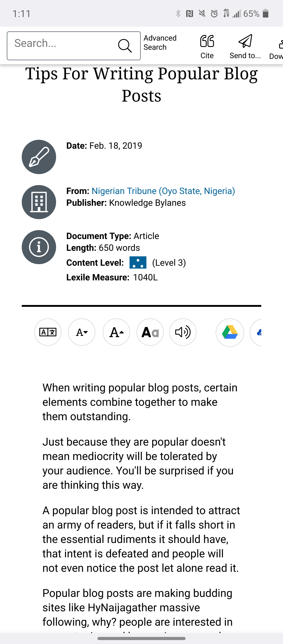Open the Cite tool

point(207,47)
